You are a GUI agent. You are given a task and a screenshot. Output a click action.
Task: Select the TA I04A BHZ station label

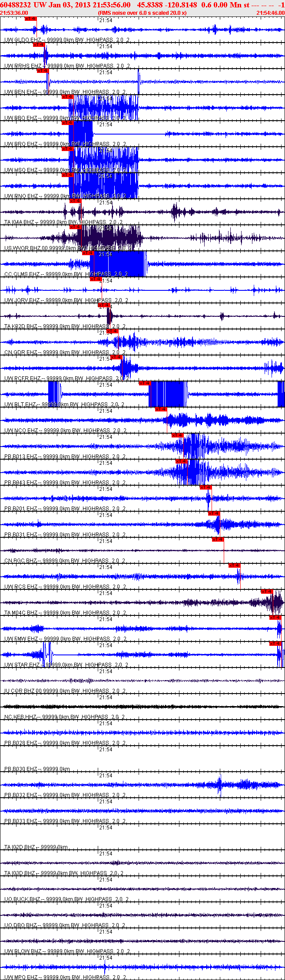pyautogui.click(x=64, y=222)
